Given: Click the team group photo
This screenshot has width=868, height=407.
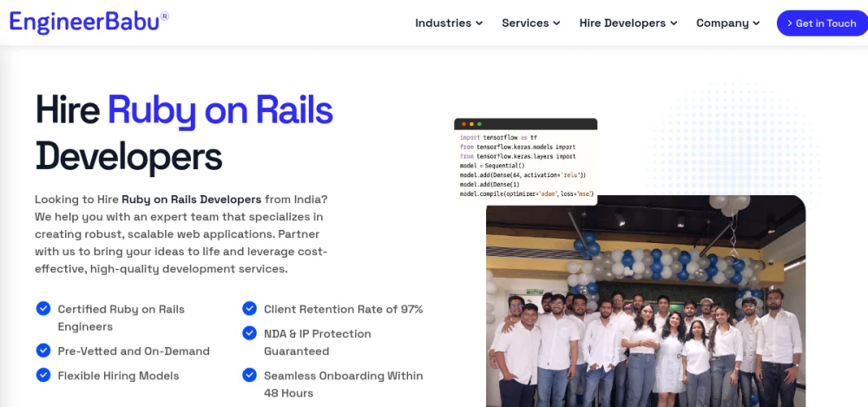Looking at the screenshot, I should coord(646,301).
